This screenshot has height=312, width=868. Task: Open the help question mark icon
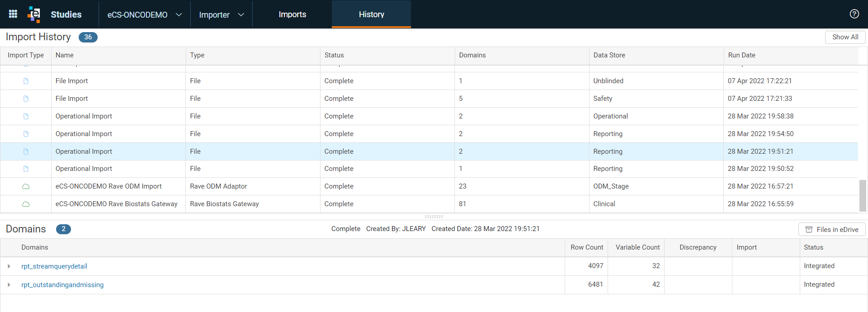(x=854, y=14)
